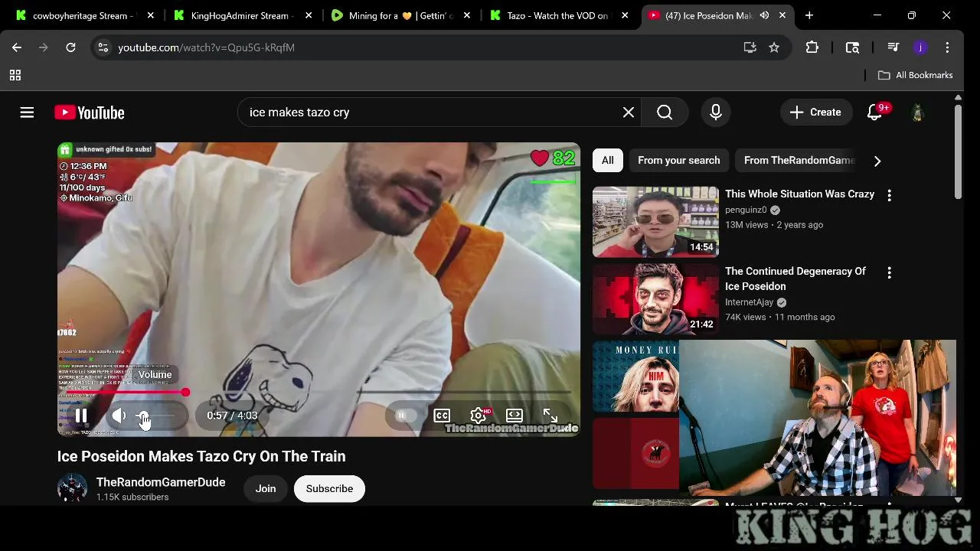
Task: Open options for Continued Degeneracy video
Action: pyautogui.click(x=889, y=272)
